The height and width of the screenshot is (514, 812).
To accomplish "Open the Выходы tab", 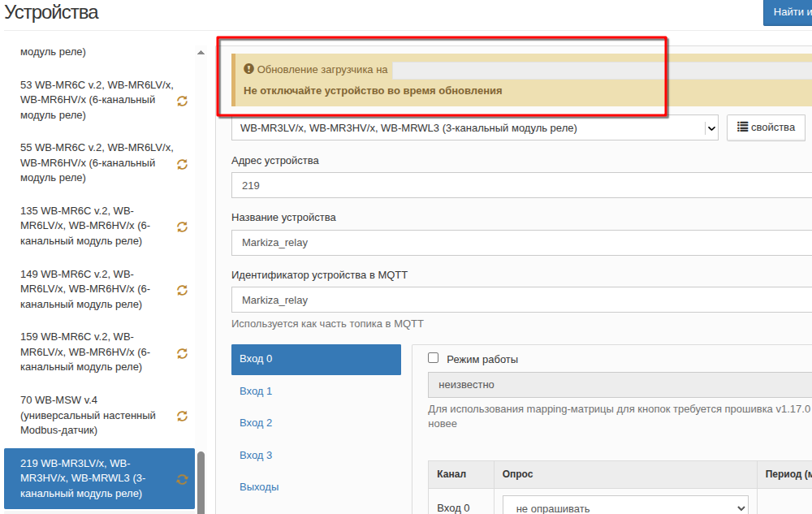I will coord(259,487).
